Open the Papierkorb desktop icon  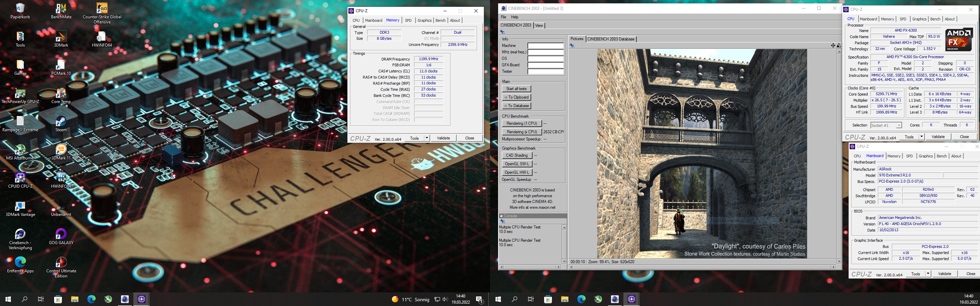(x=20, y=11)
